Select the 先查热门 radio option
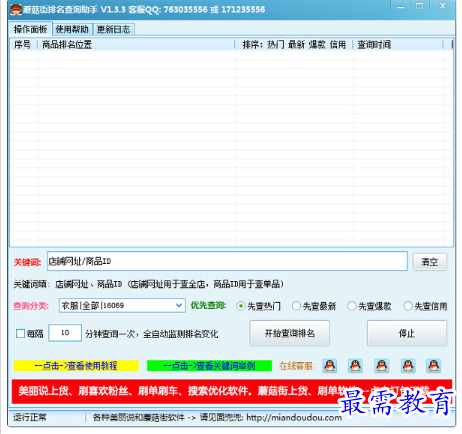Screen dimensions: 462x434 point(258,306)
